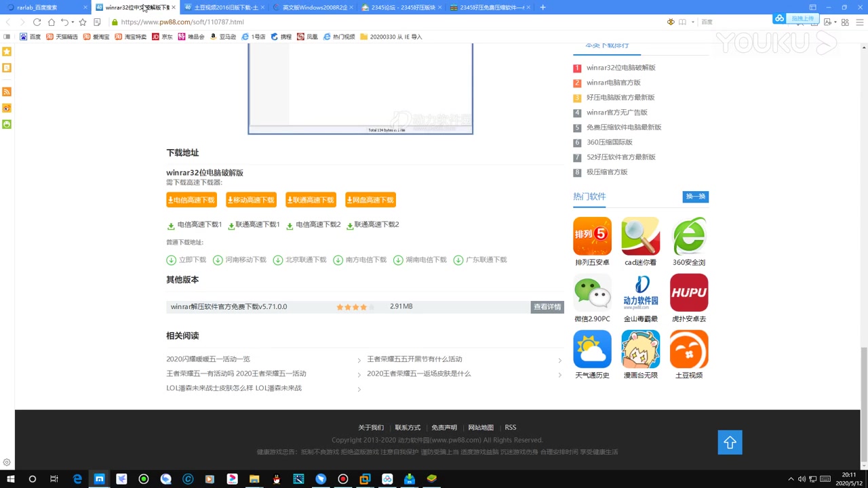
Task: Click the browser home button
Action: 51,22
